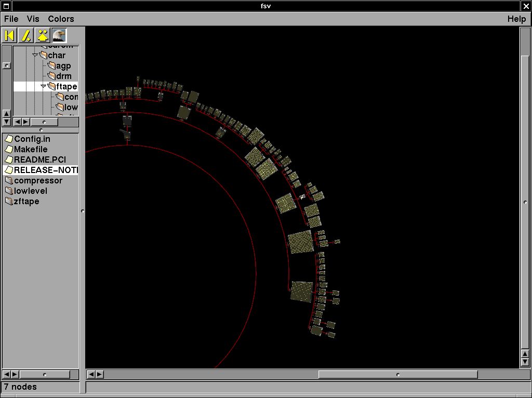Click the Back navigation toolbar icon
532x398 pixels.
pos(9,35)
